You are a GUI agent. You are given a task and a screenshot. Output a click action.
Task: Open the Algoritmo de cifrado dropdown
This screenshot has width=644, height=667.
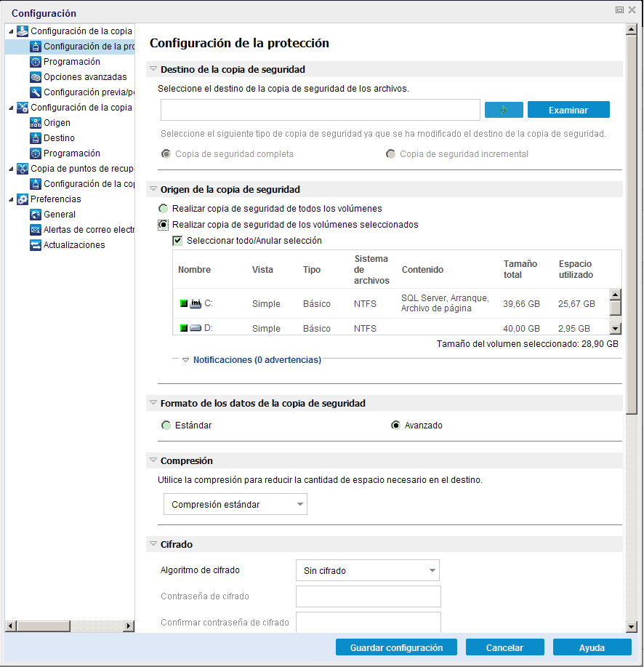[x=368, y=570]
